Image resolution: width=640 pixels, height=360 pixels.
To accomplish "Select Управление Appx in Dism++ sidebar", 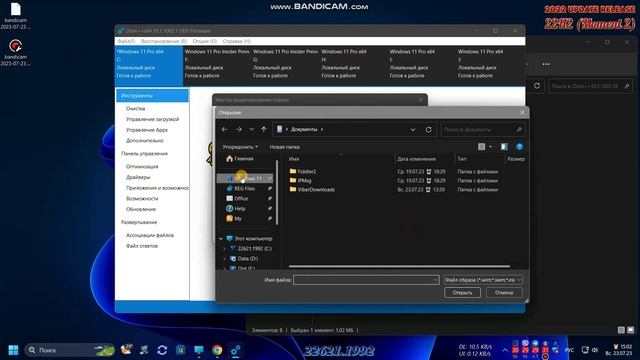I will [147, 130].
